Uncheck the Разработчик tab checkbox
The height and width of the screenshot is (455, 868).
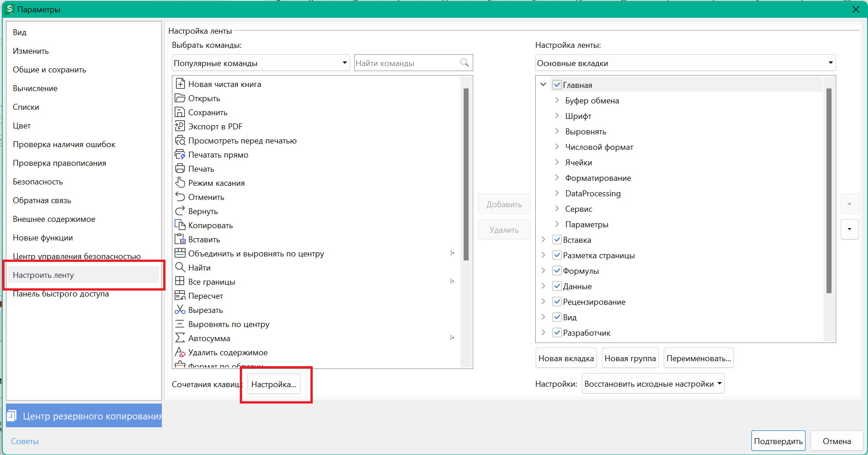point(557,332)
